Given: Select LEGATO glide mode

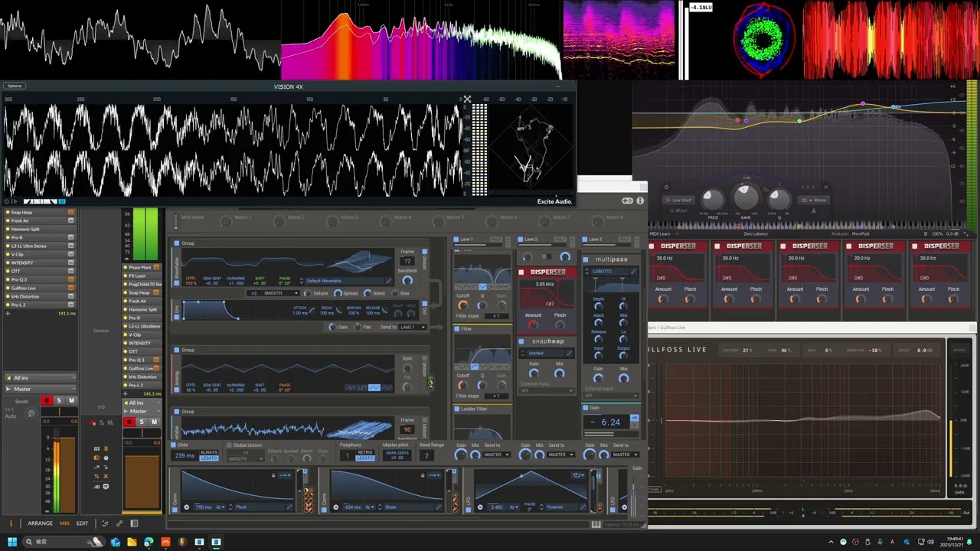Looking at the screenshot, I should 209,458.
